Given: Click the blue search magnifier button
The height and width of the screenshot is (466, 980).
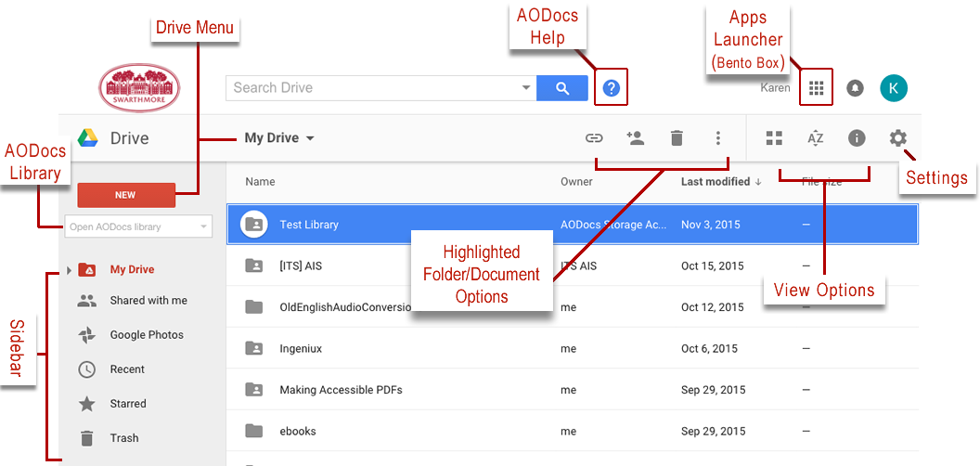Looking at the screenshot, I should coord(561,88).
